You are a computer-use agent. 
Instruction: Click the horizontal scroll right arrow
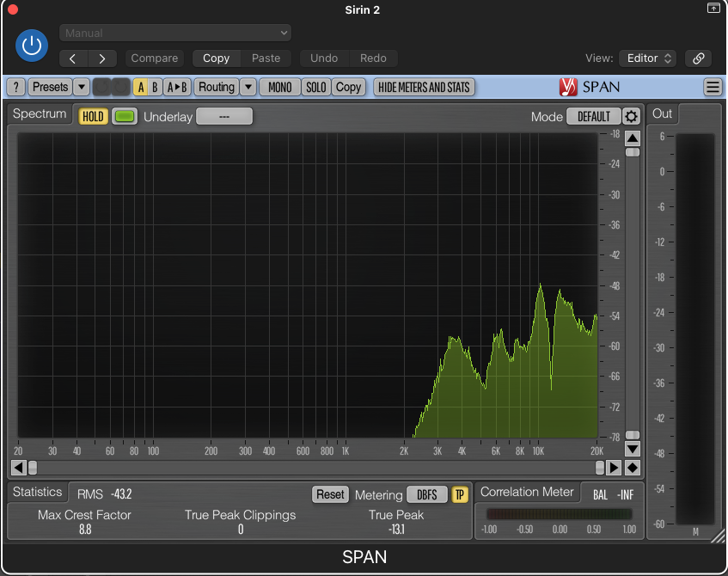point(614,468)
